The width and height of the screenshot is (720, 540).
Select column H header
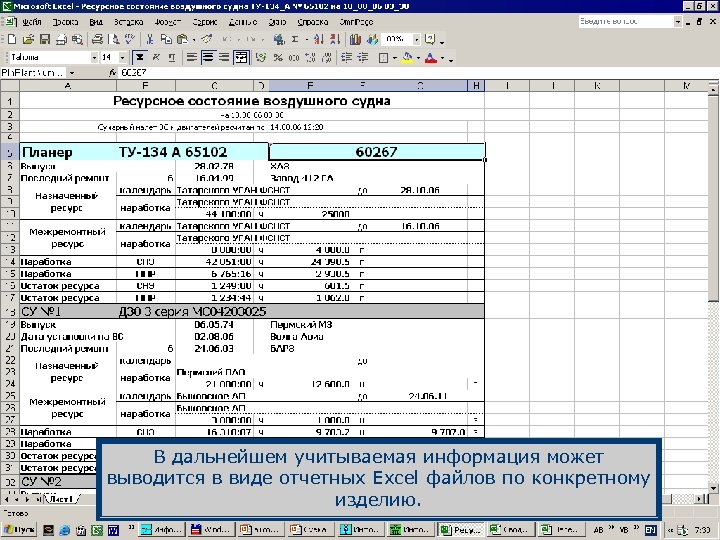click(476, 85)
